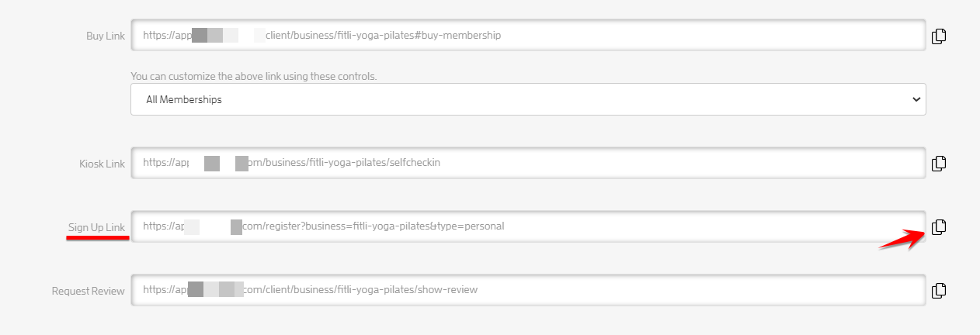This screenshot has height=335, width=980.
Task: Copy the Request Review link
Action: (x=939, y=291)
